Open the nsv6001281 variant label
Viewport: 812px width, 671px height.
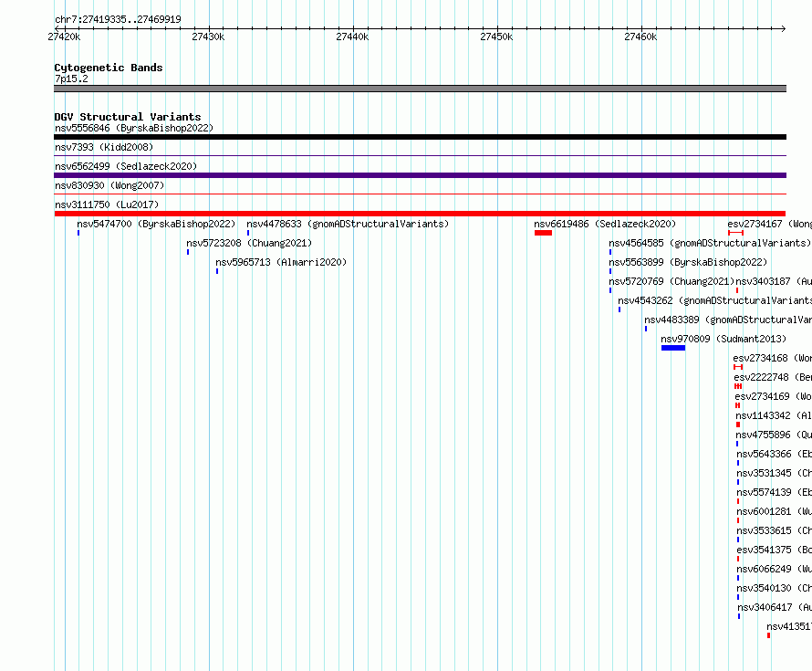(x=775, y=511)
